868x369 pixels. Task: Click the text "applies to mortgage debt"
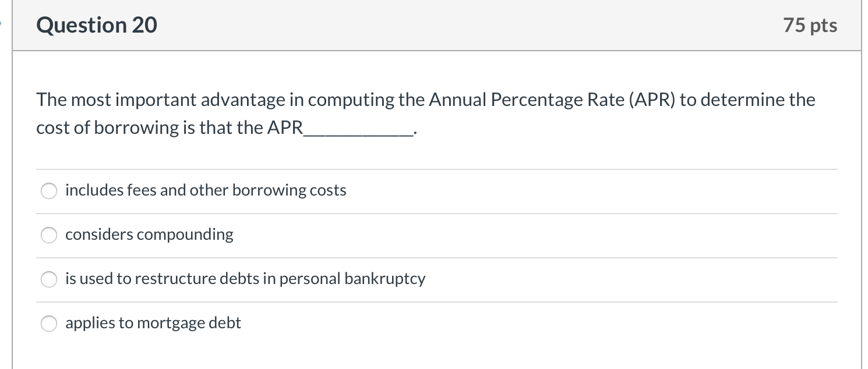pyautogui.click(x=153, y=323)
